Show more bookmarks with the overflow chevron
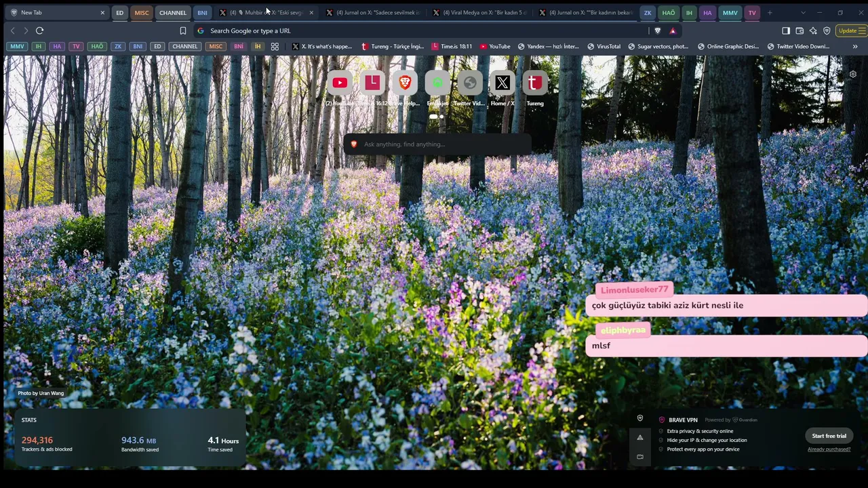Image resolution: width=868 pixels, height=488 pixels. point(854,47)
